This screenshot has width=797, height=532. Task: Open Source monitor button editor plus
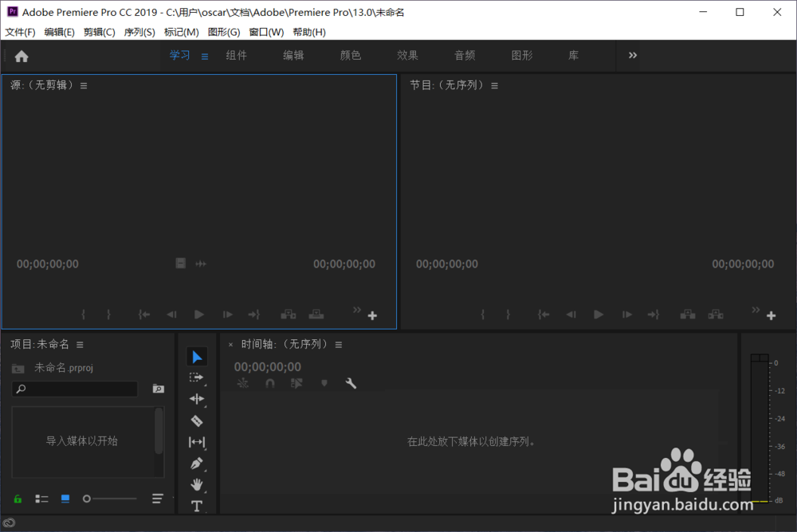[x=372, y=315]
